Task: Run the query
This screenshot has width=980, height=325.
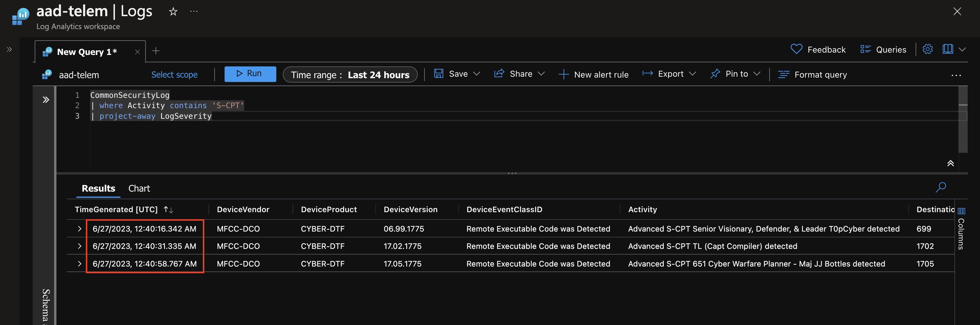Action: 250,74
